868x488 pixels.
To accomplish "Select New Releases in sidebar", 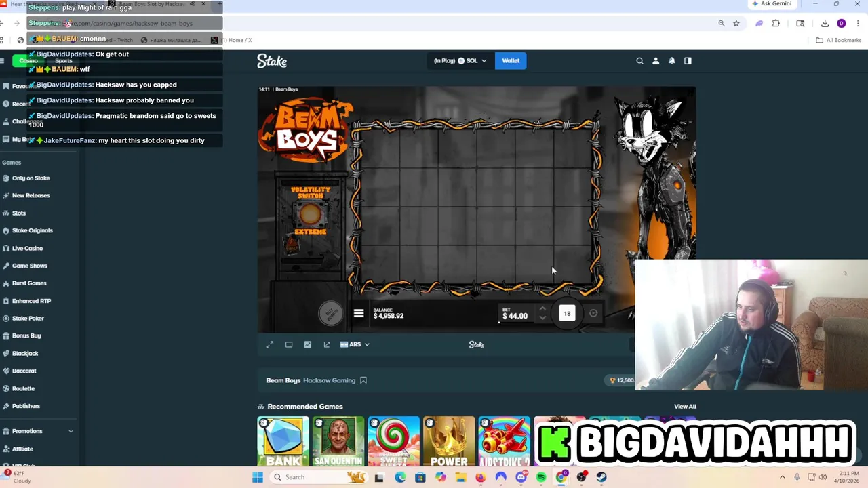I will (31, 196).
